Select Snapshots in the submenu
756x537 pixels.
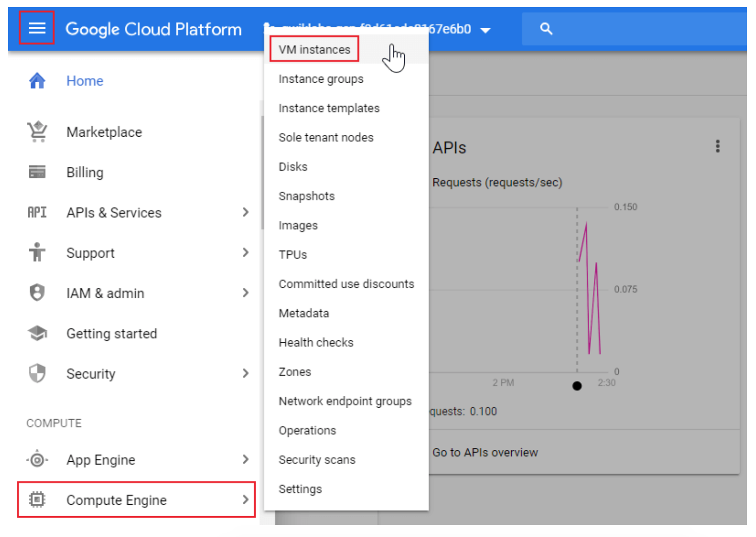click(x=346, y=196)
